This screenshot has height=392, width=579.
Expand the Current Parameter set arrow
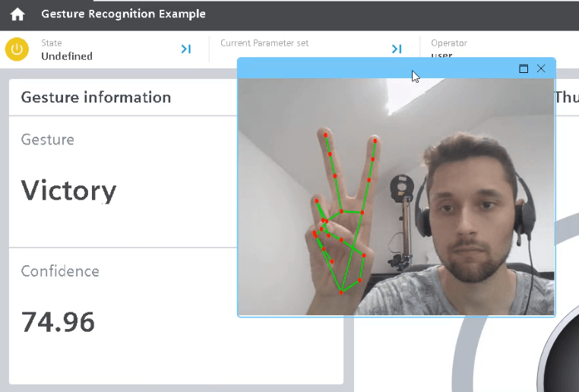coord(397,49)
